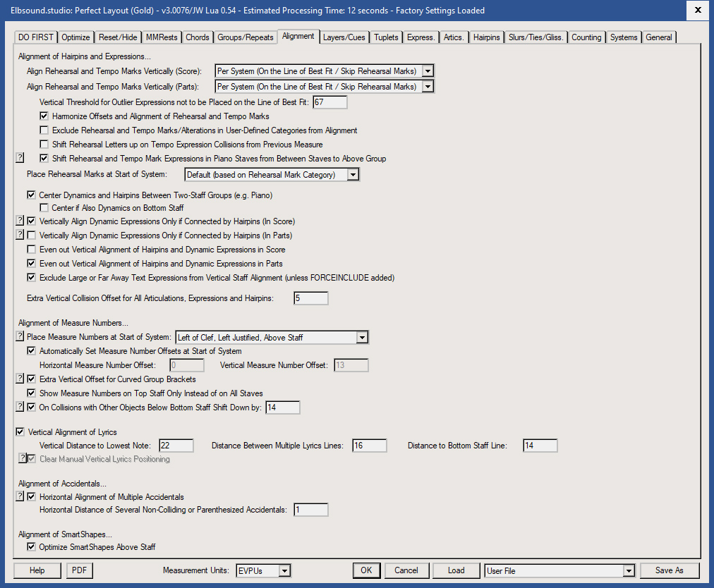Click help icon for Horizontal Alignment of Accidentals
The width and height of the screenshot is (714, 588).
(x=20, y=496)
